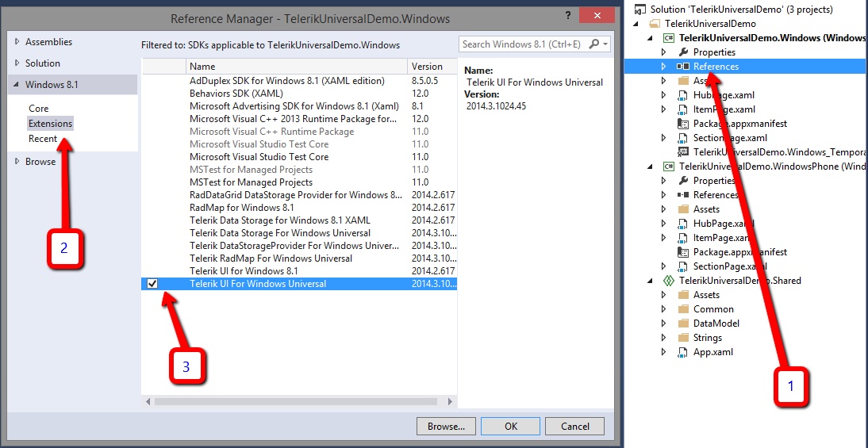Click the Browse... button
This screenshot has width=868, height=448.
pyautogui.click(x=446, y=427)
